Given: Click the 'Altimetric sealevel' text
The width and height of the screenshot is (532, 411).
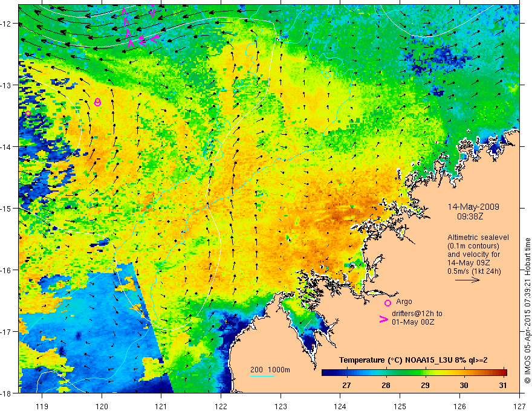Looking at the screenshot, I should click(478, 238).
